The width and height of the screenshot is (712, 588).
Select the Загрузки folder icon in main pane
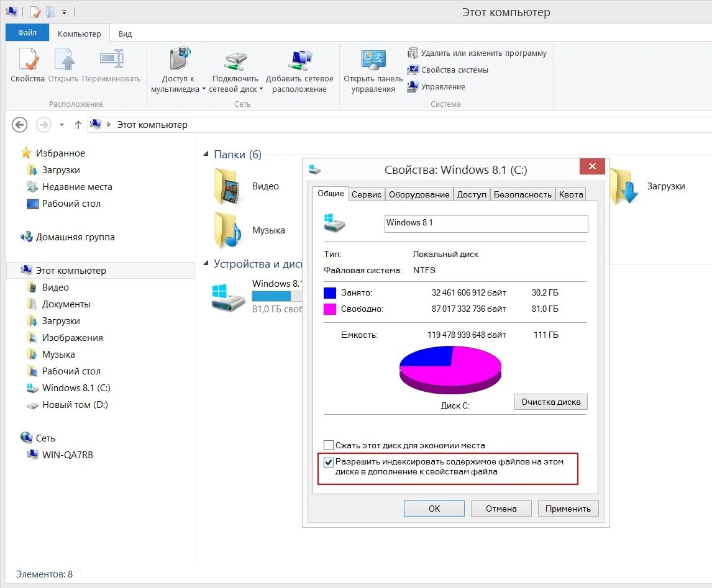[x=624, y=186]
